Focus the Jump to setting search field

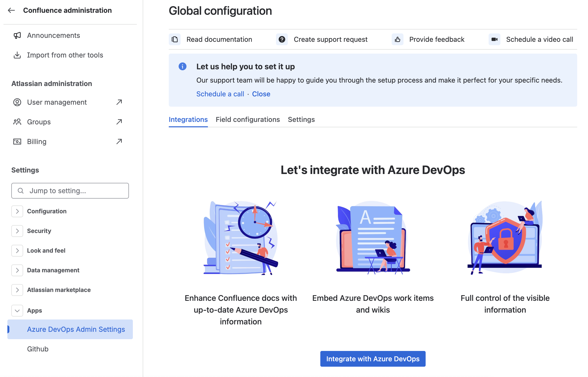(x=70, y=191)
